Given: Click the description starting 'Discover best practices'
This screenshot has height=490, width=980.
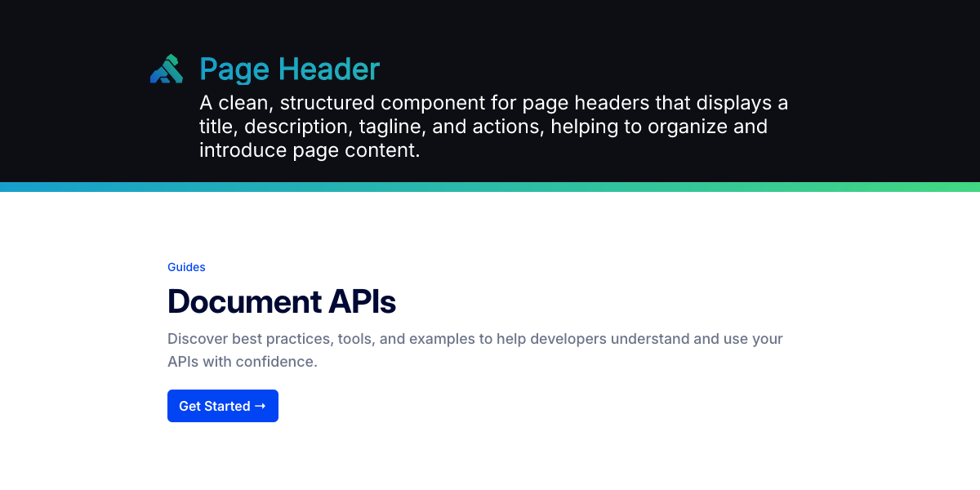Looking at the screenshot, I should (x=475, y=350).
